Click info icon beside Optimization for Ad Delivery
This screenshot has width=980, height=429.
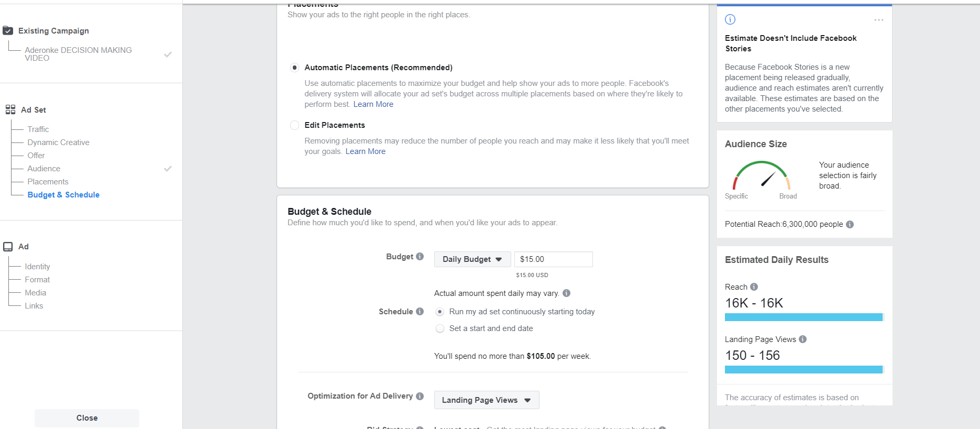(420, 396)
